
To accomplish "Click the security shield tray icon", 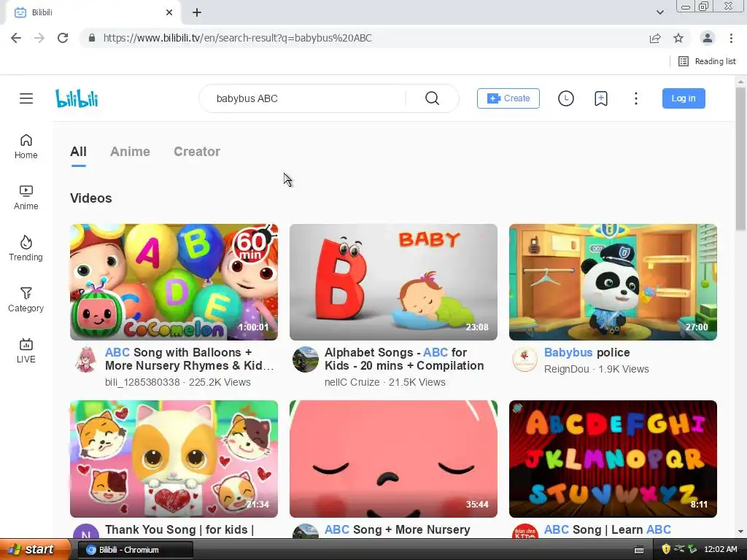I will tap(665, 550).
